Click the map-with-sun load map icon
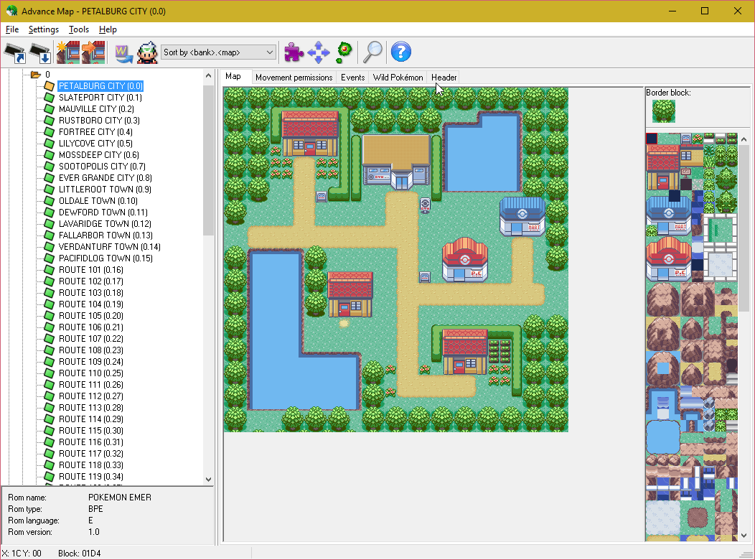Viewport: 755px width, 560px height. (68, 52)
